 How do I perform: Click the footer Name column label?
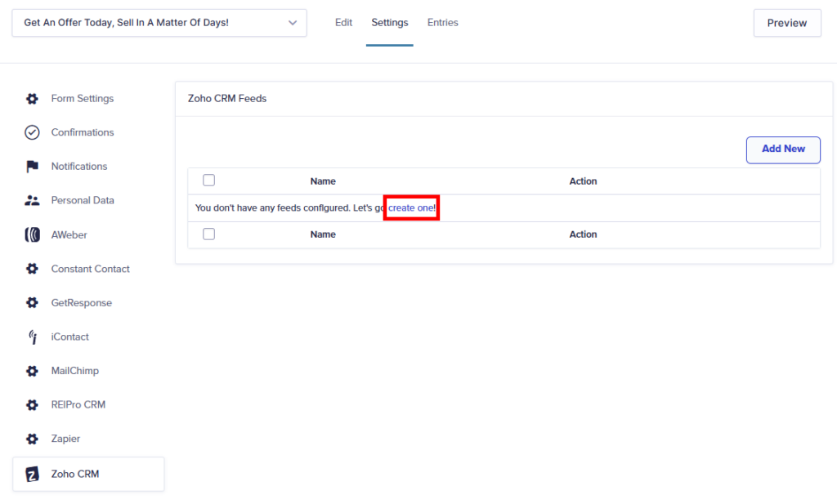pyautogui.click(x=323, y=234)
